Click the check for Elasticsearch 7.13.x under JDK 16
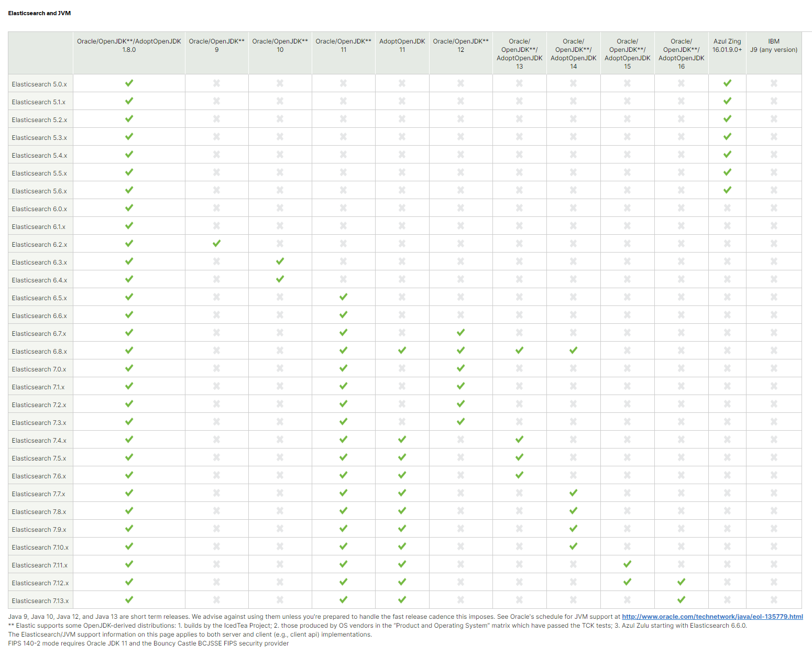Viewport: 812px width, 667px height. coord(681,599)
